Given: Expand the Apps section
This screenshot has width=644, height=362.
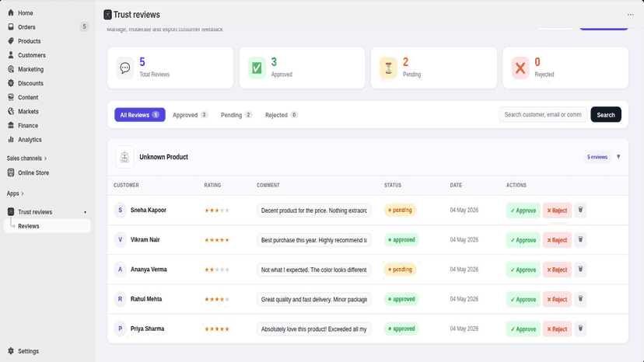Looking at the screenshot, I should [16, 193].
